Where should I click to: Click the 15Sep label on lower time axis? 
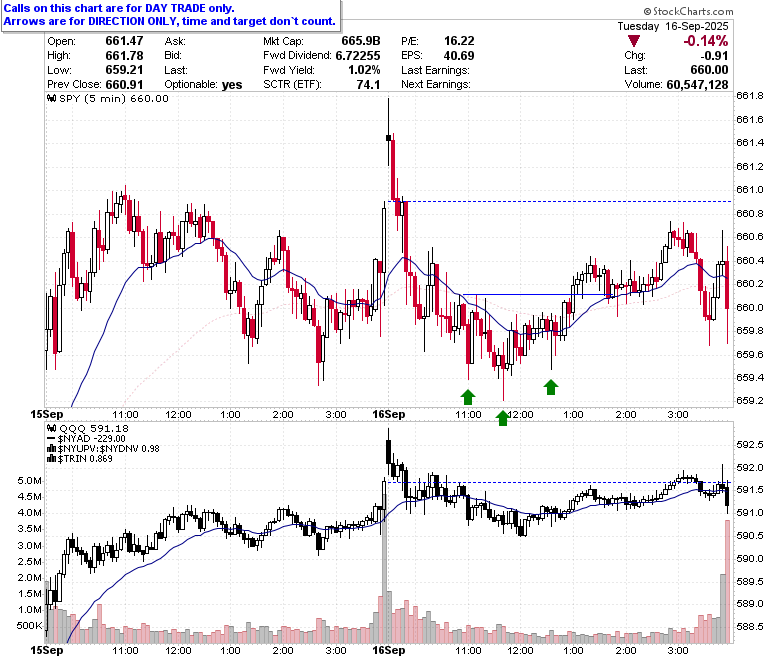click(x=47, y=650)
